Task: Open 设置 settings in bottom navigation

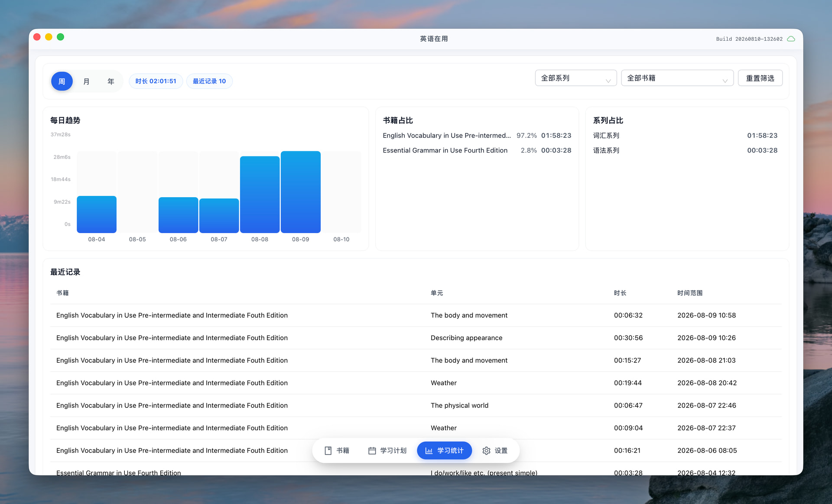Action: tap(495, 451)
